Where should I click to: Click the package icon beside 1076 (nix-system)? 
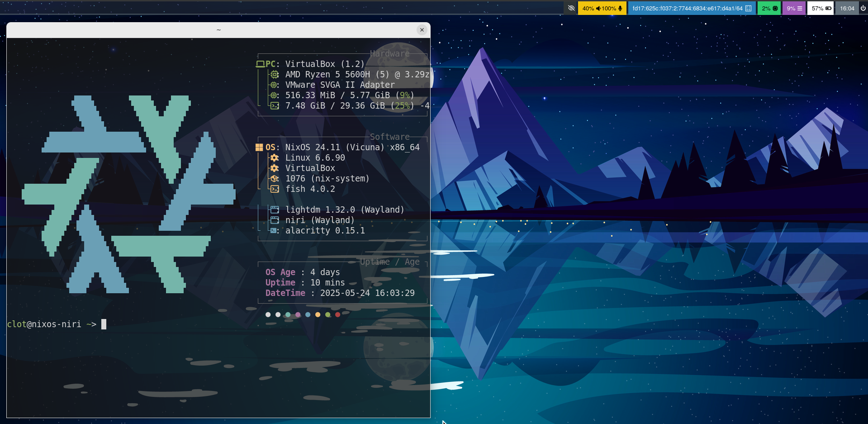(275, 179)
